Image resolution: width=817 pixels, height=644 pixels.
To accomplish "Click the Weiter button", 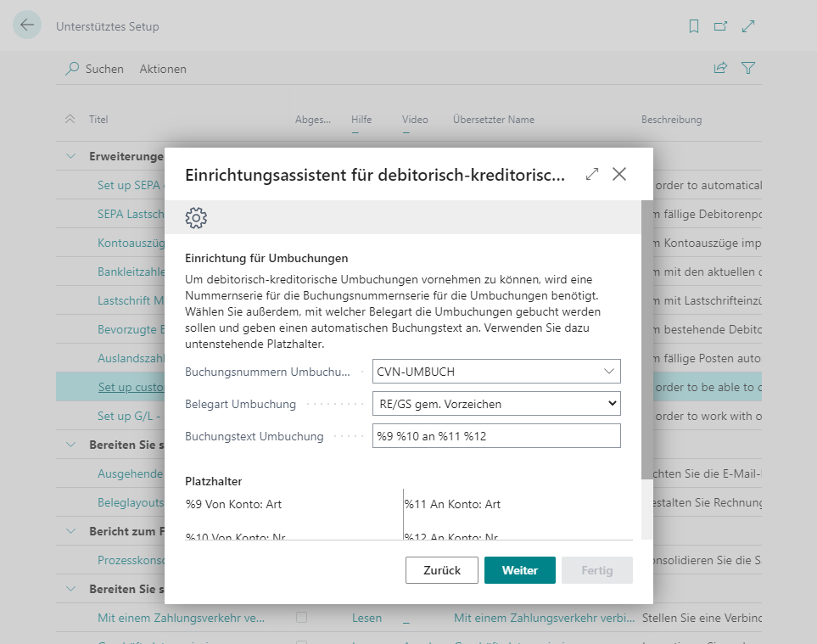I will click(x=519, y=570).
